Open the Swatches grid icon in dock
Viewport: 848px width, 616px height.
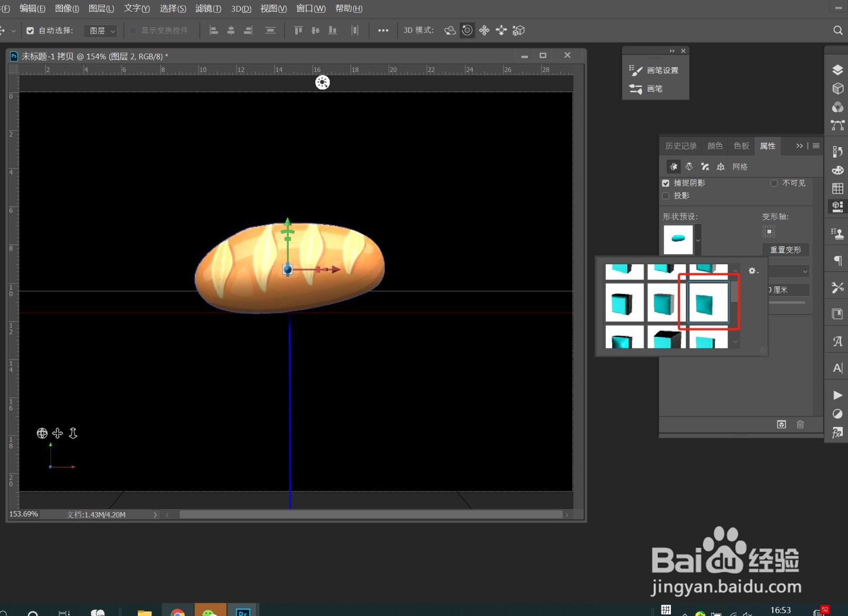837,189
